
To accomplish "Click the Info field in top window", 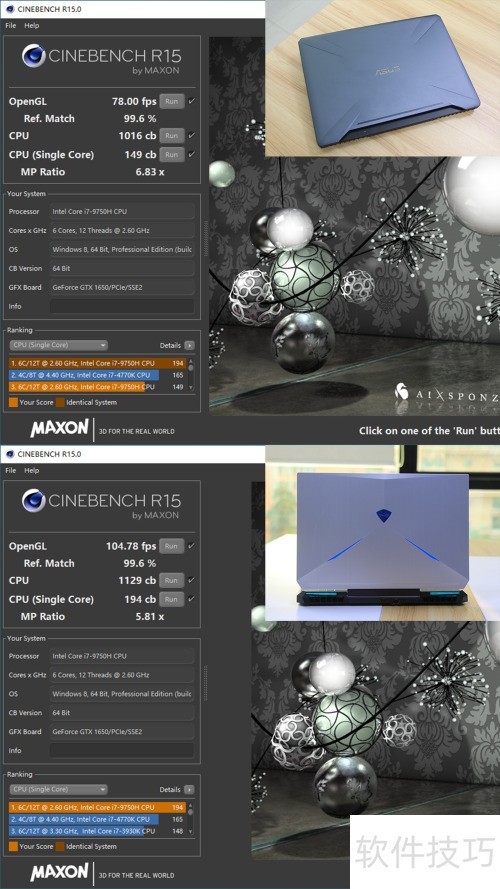I will tap(122, 306).
